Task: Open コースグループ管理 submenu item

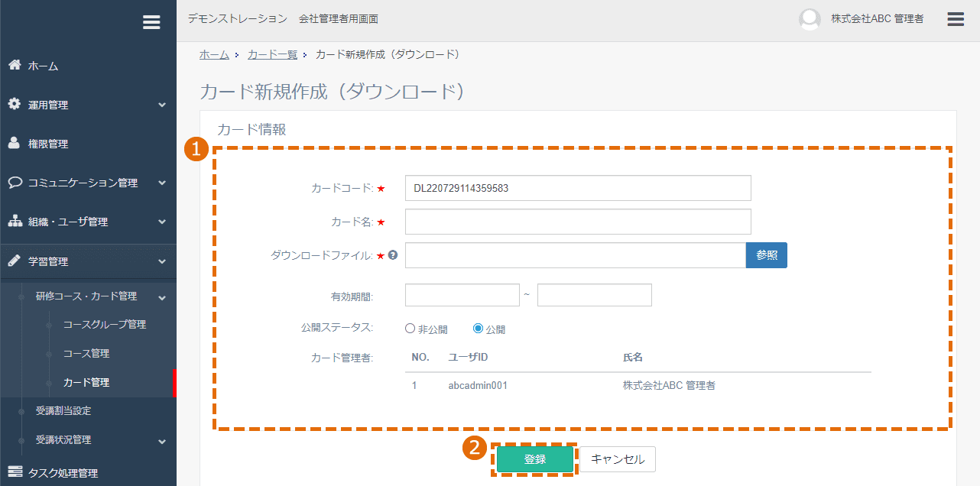Action: [105, 324]
